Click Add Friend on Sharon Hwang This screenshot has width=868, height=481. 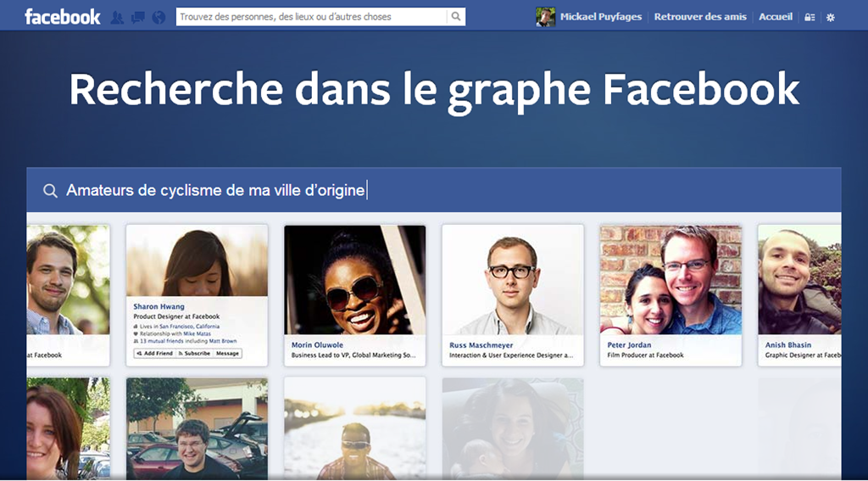point(154,354)
